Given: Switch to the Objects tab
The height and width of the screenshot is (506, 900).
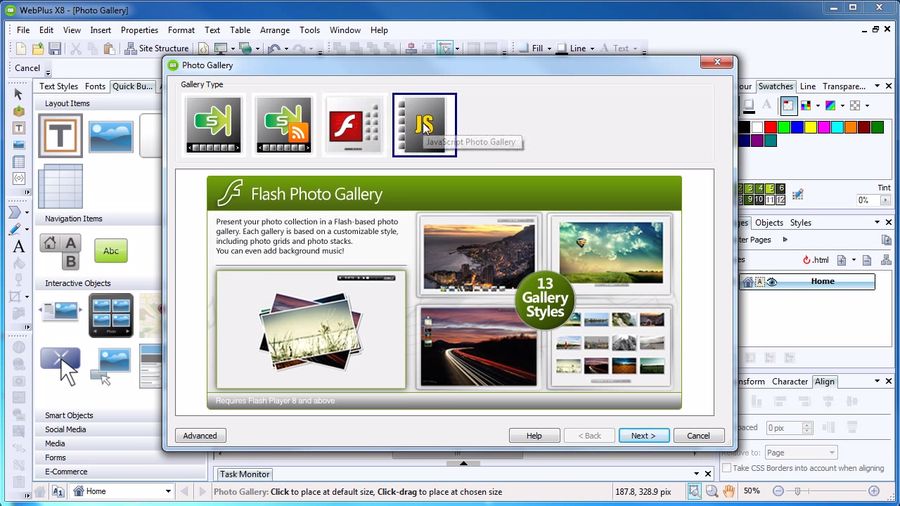Looking at the screenshot, I should click(x=769, y=223).
